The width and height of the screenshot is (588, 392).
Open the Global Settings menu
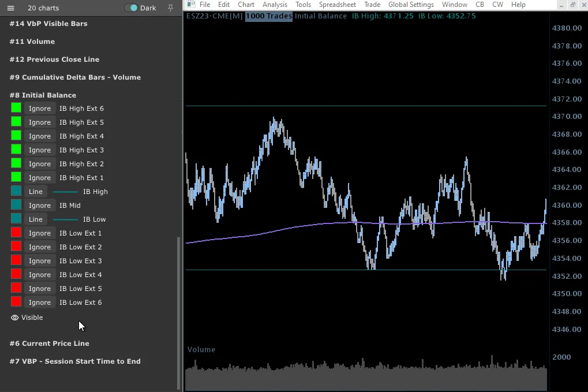point(411,5)
